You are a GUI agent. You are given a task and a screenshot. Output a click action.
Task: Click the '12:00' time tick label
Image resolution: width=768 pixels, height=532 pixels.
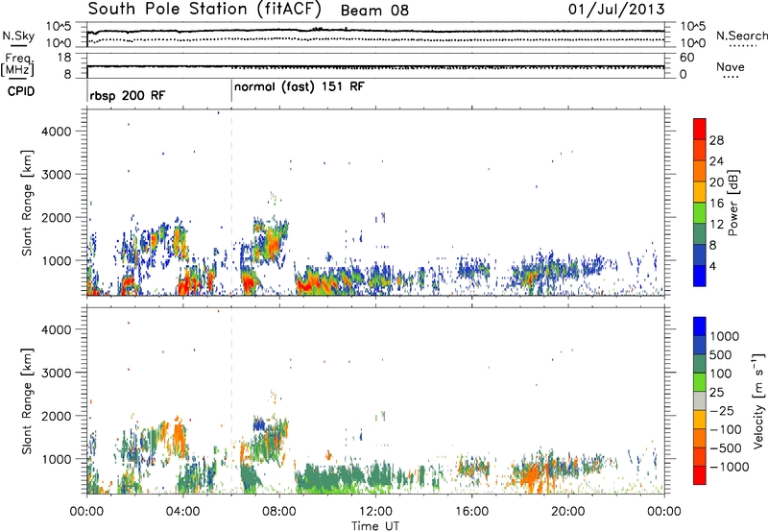pos(375,512)
